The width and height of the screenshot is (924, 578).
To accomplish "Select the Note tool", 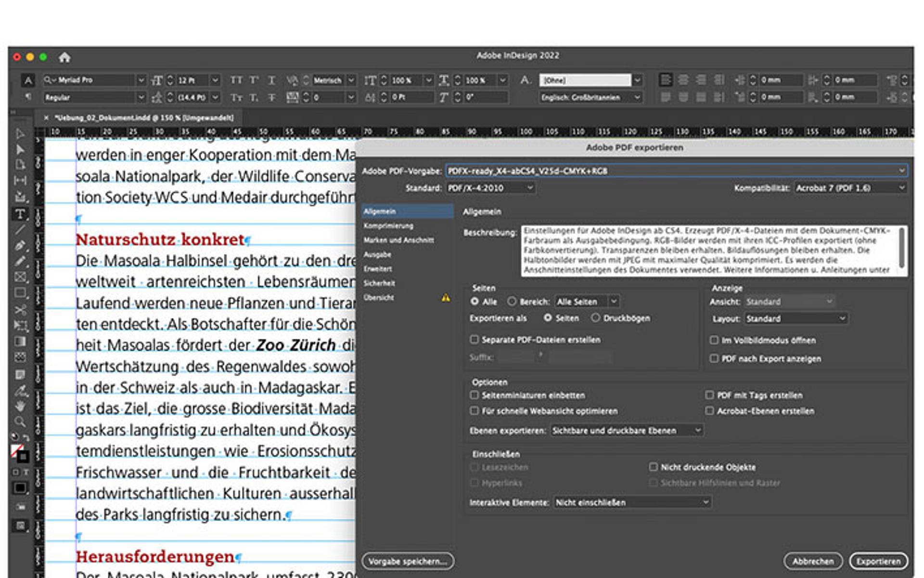I will (20, 374).
